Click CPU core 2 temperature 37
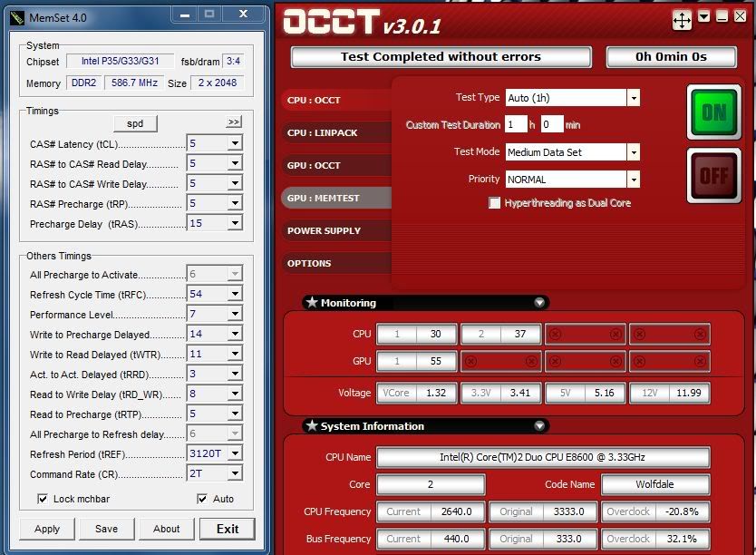 [x=520, y=334]
